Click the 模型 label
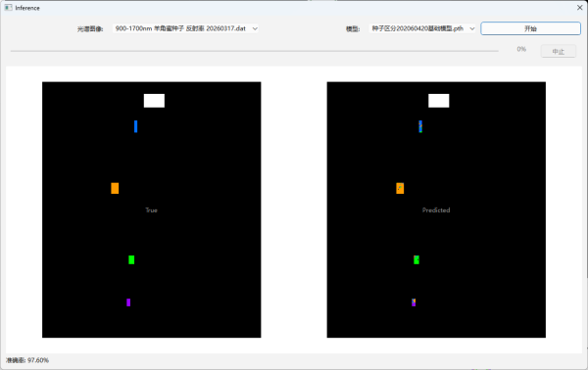The height and width of the screenshot is (370, 588). point(353,28)
